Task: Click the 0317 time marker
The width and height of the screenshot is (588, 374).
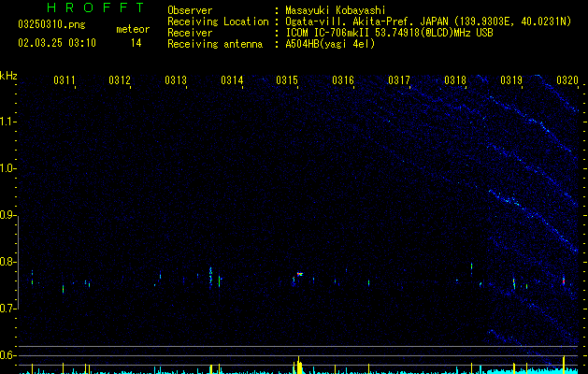Action: 399,80
